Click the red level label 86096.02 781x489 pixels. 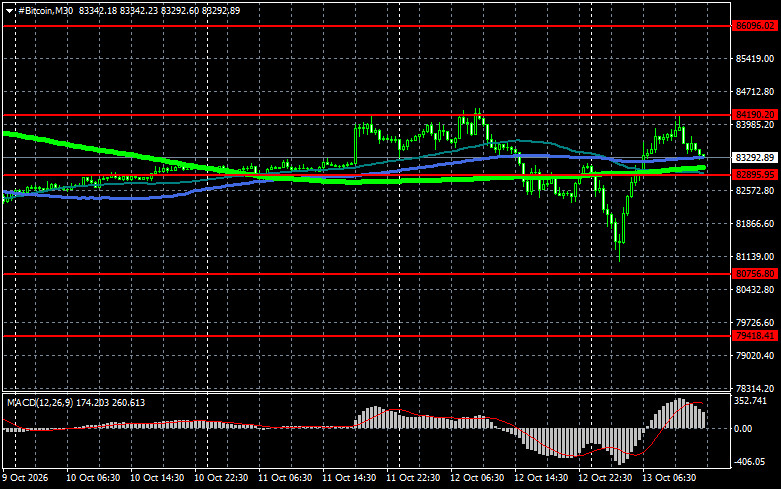tap(755, 26)
